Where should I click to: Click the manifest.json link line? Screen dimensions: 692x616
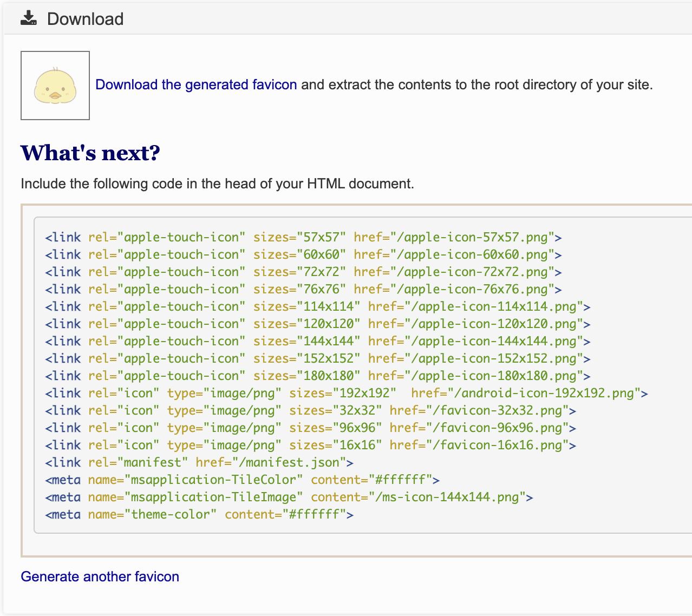199,462
